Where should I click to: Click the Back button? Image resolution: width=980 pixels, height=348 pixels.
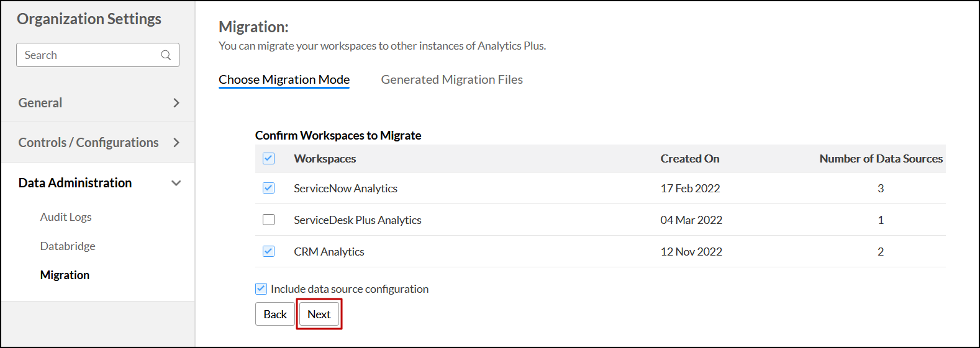point(275,314)
